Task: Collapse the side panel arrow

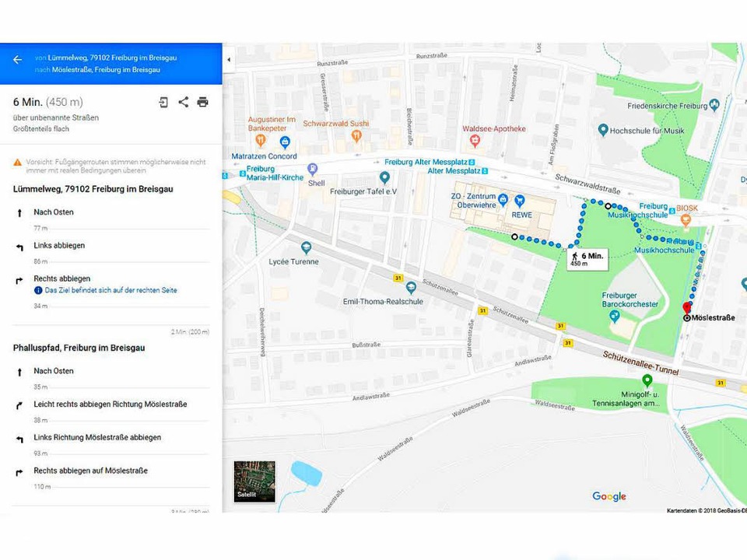Action: point(229,60)
